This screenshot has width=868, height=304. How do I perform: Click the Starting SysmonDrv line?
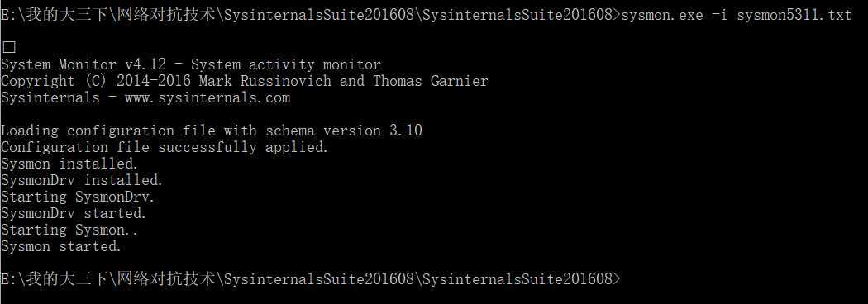point(78,197)
